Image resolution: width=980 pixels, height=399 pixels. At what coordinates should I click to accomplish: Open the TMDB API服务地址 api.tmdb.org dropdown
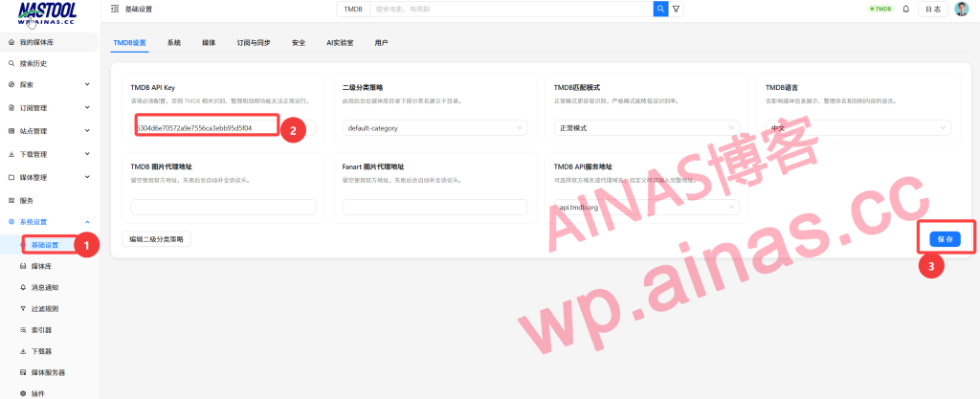point(647,207)
